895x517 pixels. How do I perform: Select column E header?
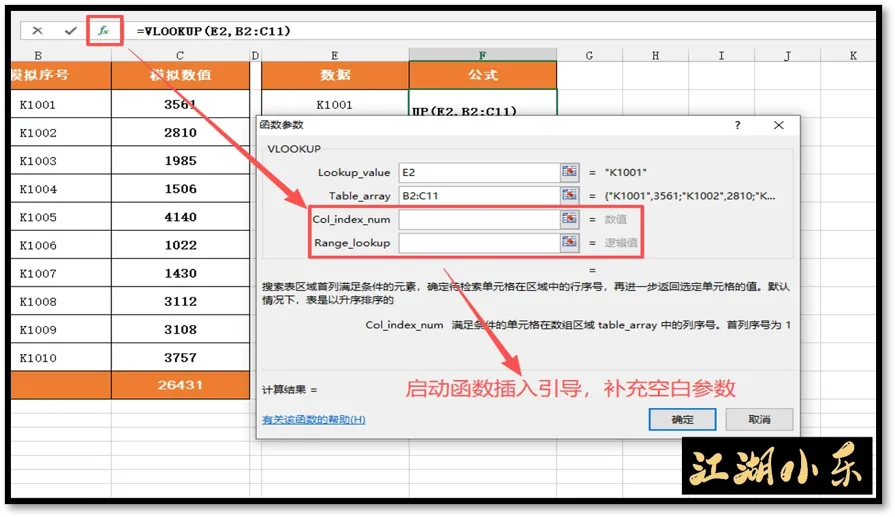(x=334, y=55)
